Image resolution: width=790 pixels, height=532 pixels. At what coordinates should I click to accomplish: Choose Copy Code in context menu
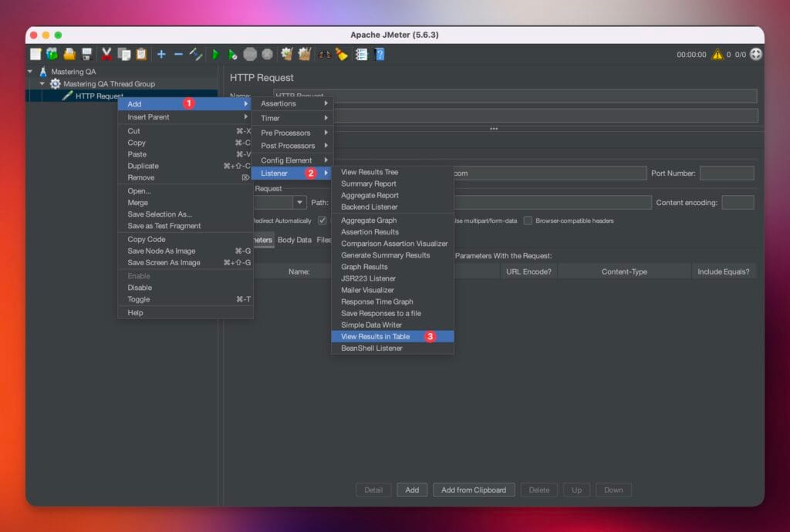[x=185, y=239]
